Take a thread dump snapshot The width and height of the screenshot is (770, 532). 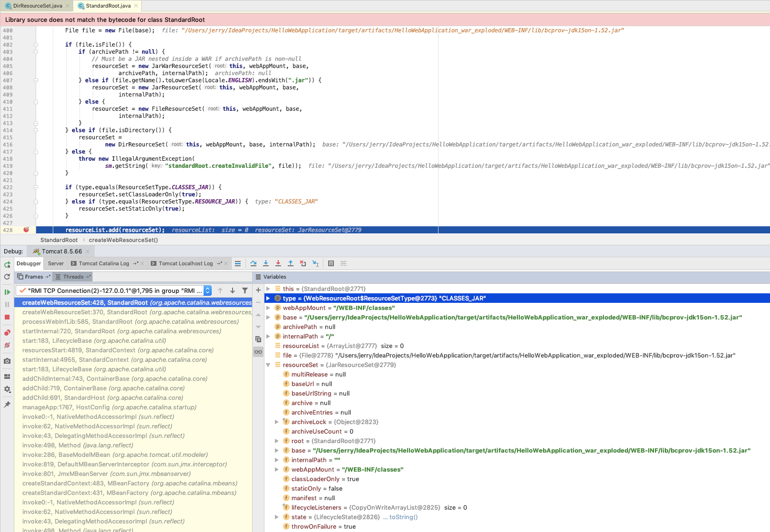[7, 361]
